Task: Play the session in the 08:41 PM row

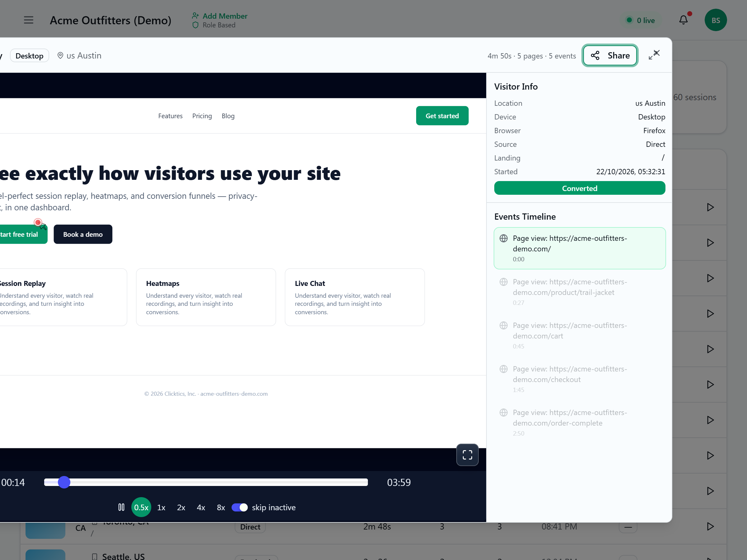Action: pos(710,526)
